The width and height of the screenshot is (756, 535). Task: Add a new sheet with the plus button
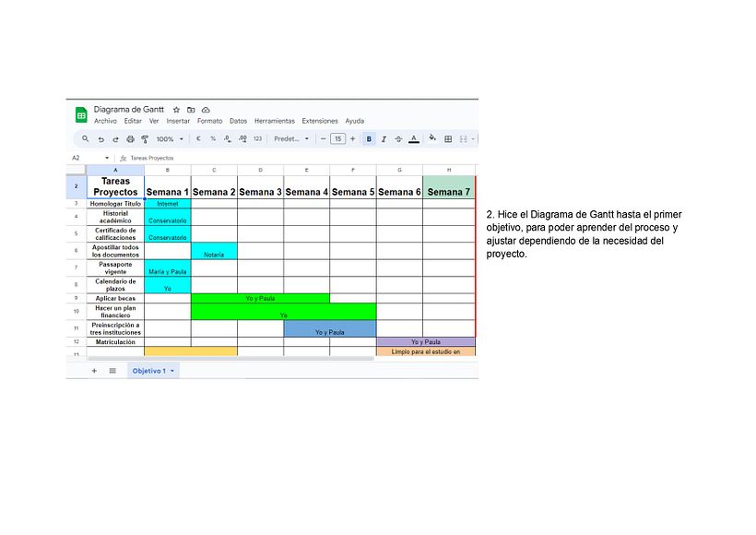95,370
